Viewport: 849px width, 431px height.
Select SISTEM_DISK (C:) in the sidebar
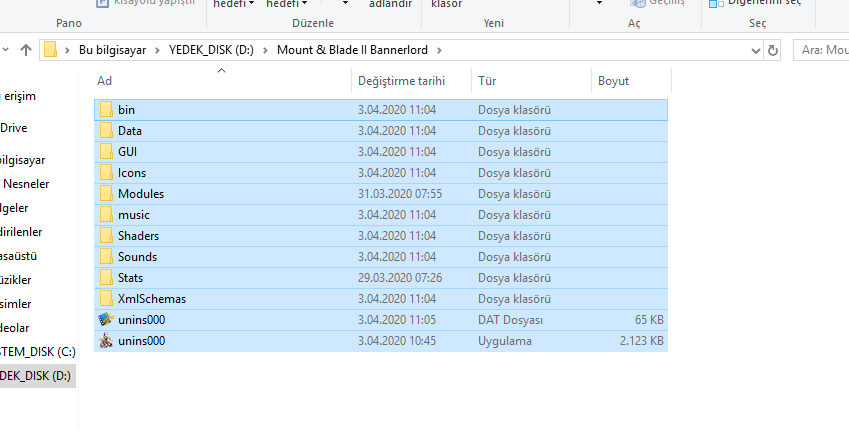pyautogui.click(x=37, y=352)
